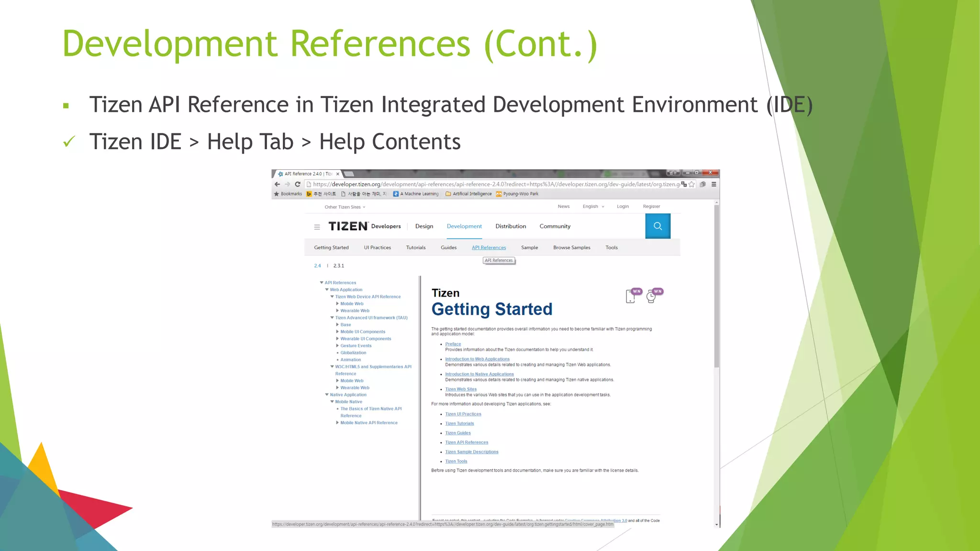Expand the Base tree node
Screen dimensions: 980x551
(x=337, y=325)
